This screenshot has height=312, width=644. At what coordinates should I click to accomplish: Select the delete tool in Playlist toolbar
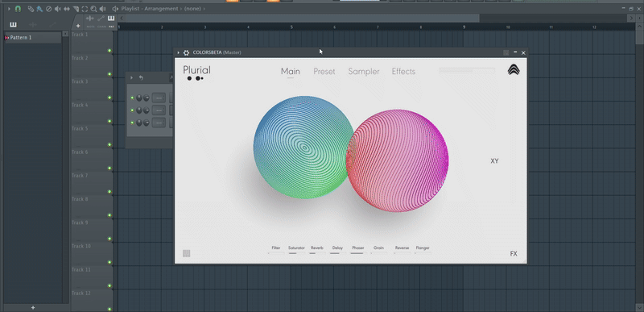click(x=48, y=9)
